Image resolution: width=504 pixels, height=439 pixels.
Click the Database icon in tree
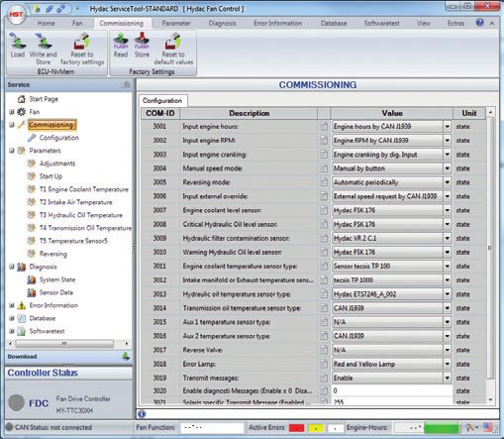click(x=22, y=318)
